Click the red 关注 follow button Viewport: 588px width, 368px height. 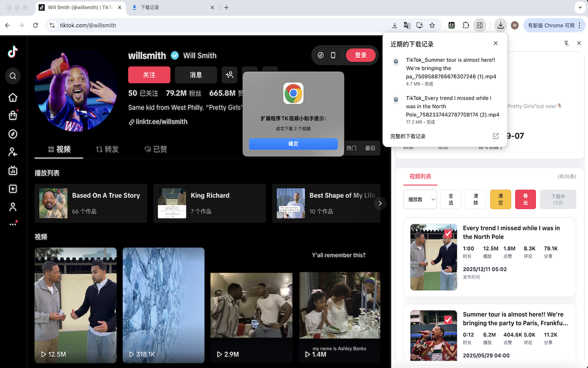149,75
